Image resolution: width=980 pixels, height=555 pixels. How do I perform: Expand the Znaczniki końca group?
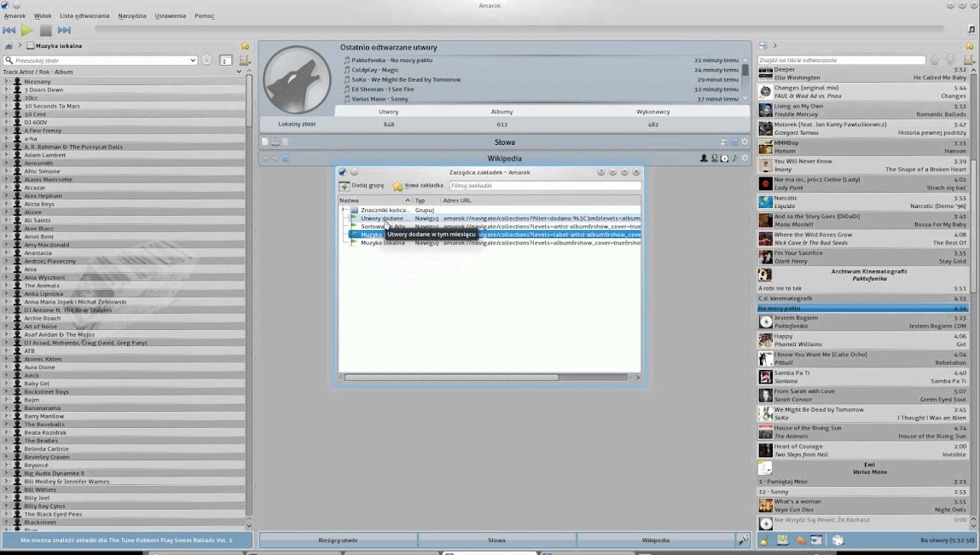[x=343, y=210]
